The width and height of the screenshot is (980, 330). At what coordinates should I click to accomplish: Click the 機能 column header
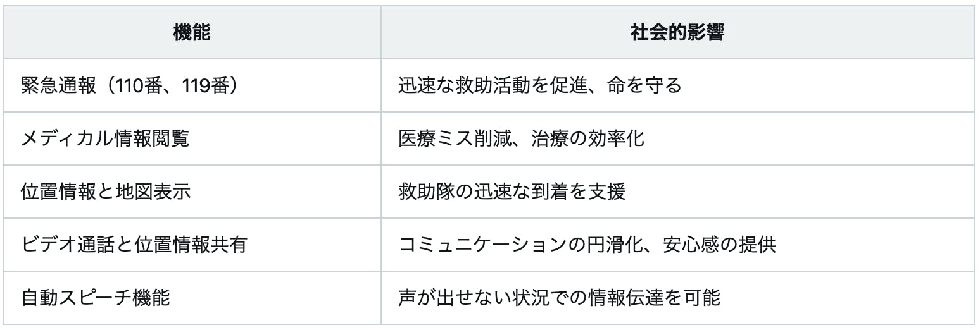tap(191, 33)
